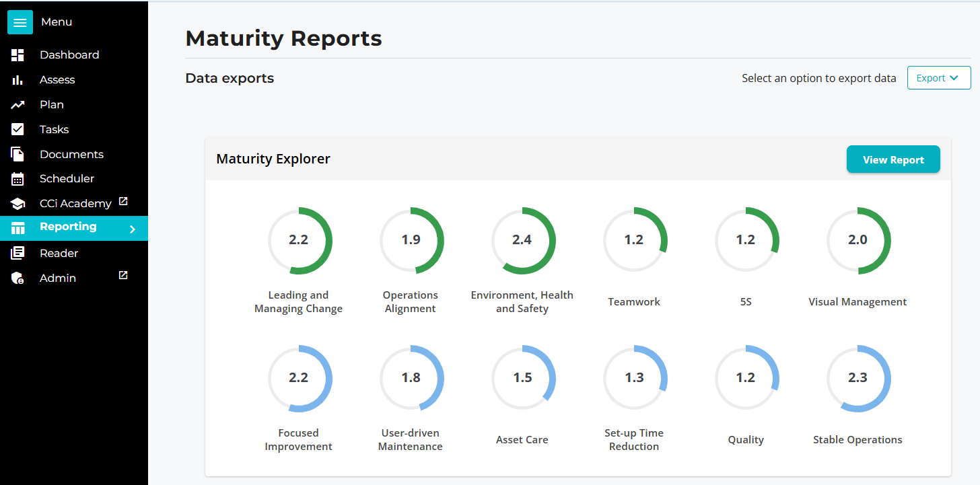Image resolution: width=980 pixels, height=485 pixels.
Task: Click the Reader book icon
Action: pos(18,253)
